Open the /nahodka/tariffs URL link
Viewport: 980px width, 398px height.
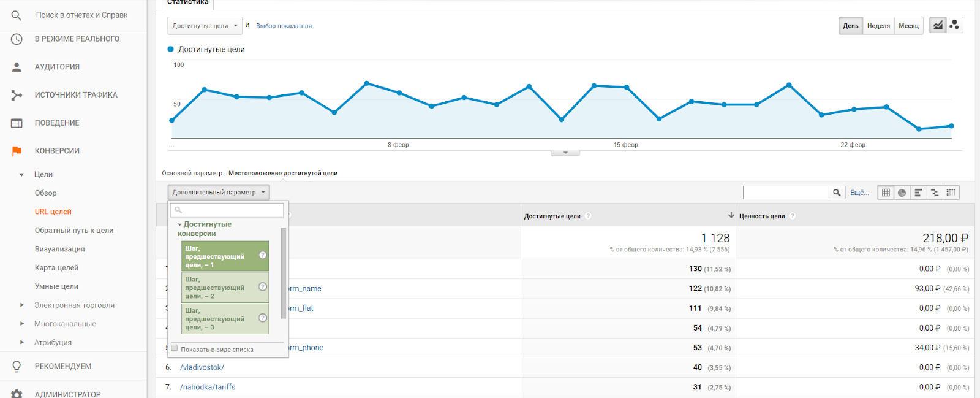(208, 387)
